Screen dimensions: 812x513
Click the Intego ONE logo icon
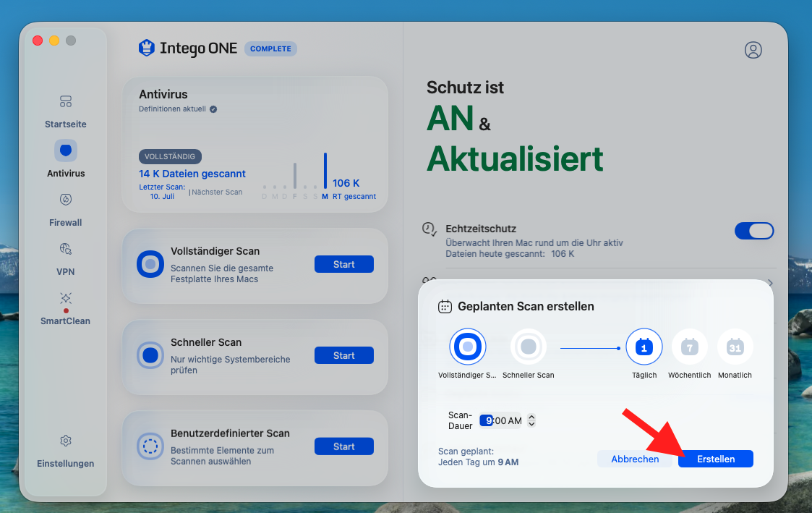tap(147, 48)
